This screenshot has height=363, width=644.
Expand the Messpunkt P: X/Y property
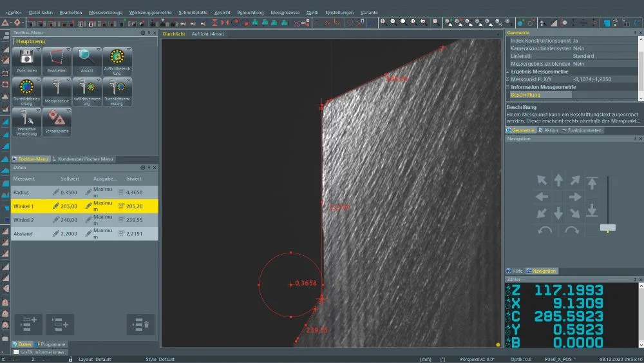[x=508, y=79]
